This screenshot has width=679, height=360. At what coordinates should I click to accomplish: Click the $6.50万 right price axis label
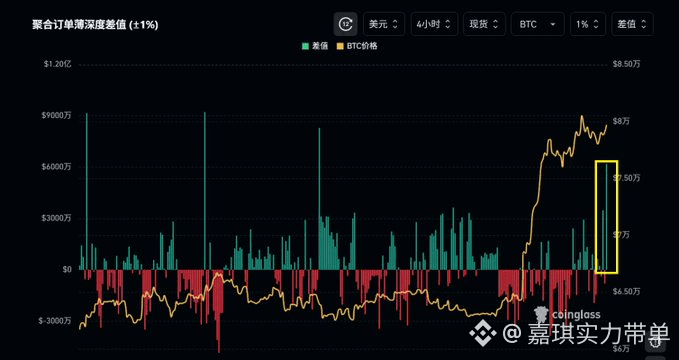click(x=626, y=291)
